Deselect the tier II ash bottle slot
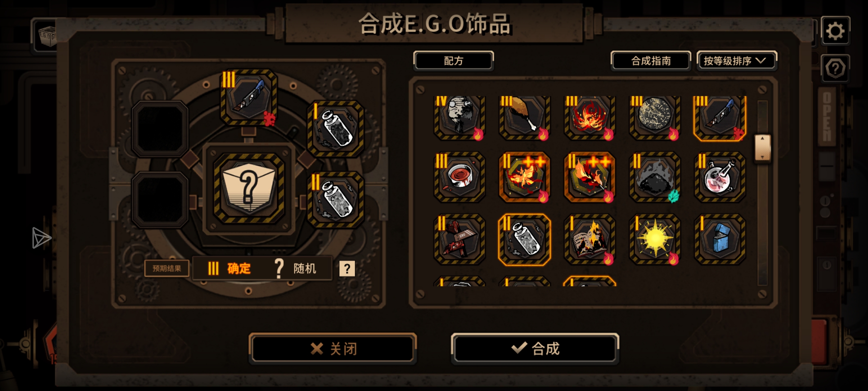 (336, 200)
